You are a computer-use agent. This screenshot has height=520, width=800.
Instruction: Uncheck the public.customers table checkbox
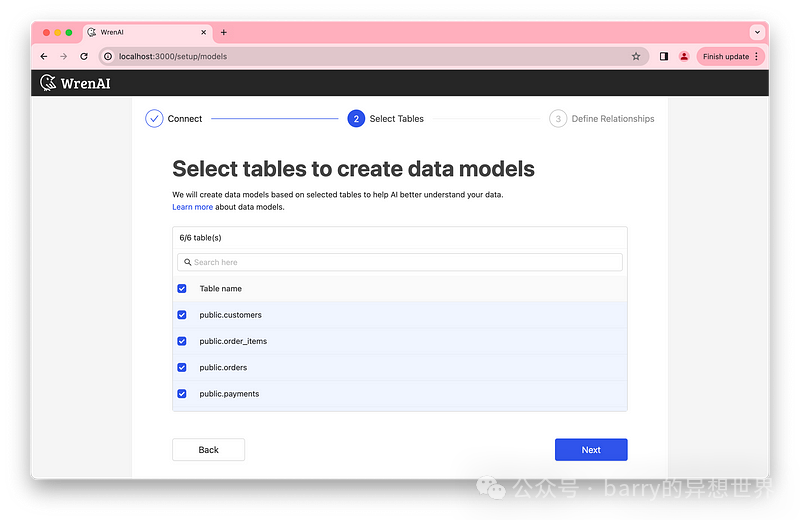(182, 315)
